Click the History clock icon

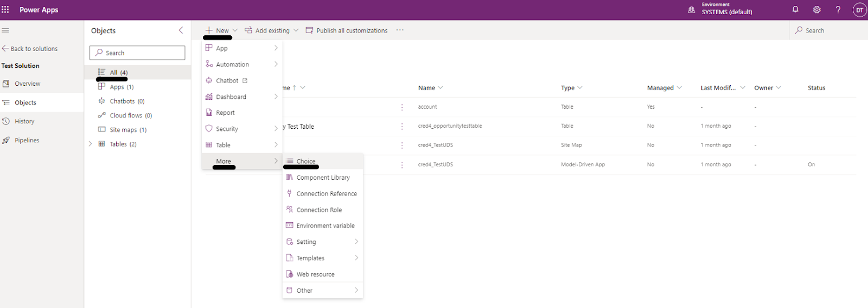6,121
